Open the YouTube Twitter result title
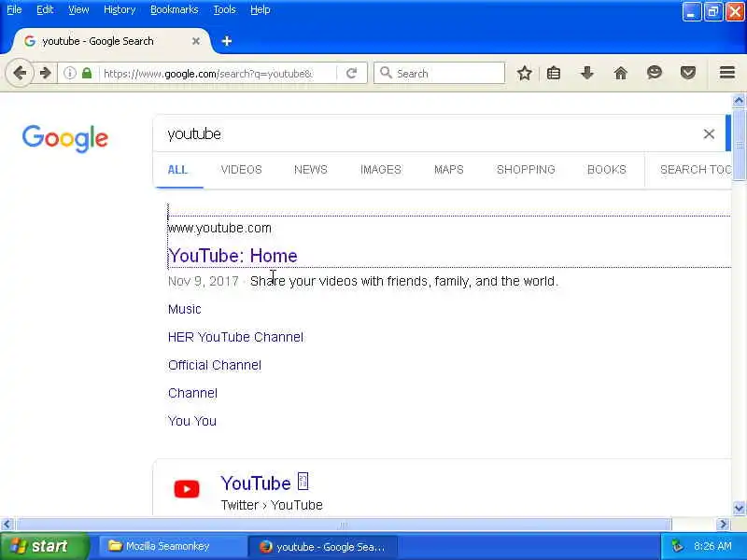 (x=256, y=483)
